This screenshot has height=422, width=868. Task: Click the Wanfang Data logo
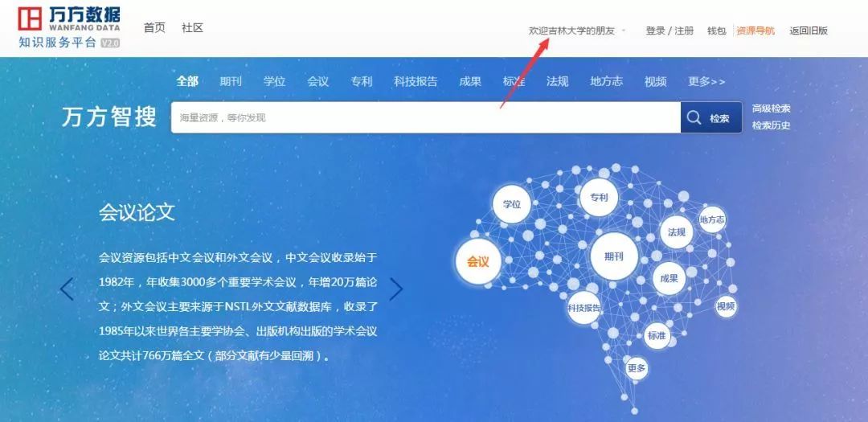(x=69, y=27)
